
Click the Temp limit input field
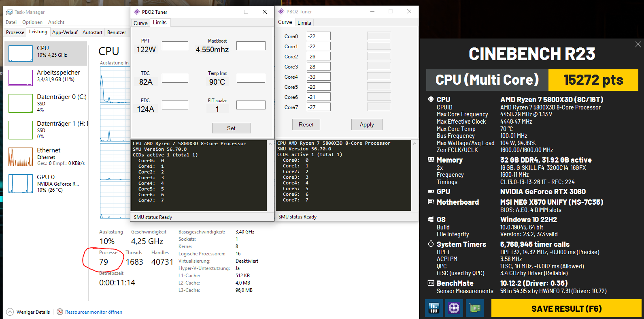(251, 78)
